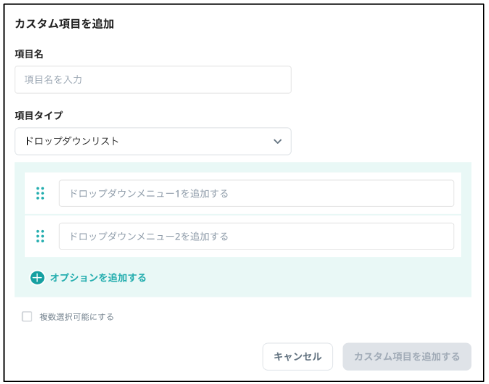Screen dimensions: 489x384
Task: Click the ドロップダウンメニュー1を追加する field
Action: point(256,193)
